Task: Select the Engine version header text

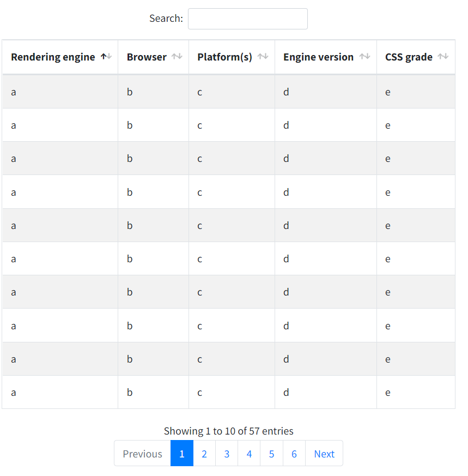Action: tap(319, 57)
